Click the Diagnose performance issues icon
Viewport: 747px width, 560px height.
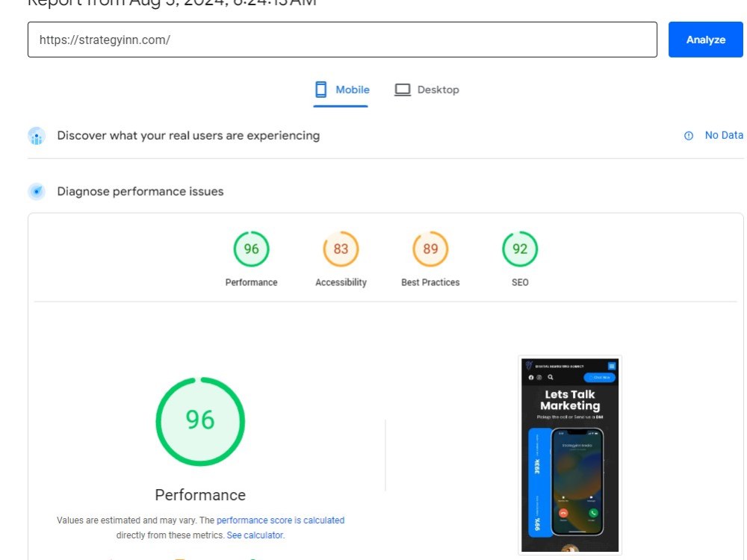coord(37,191)
